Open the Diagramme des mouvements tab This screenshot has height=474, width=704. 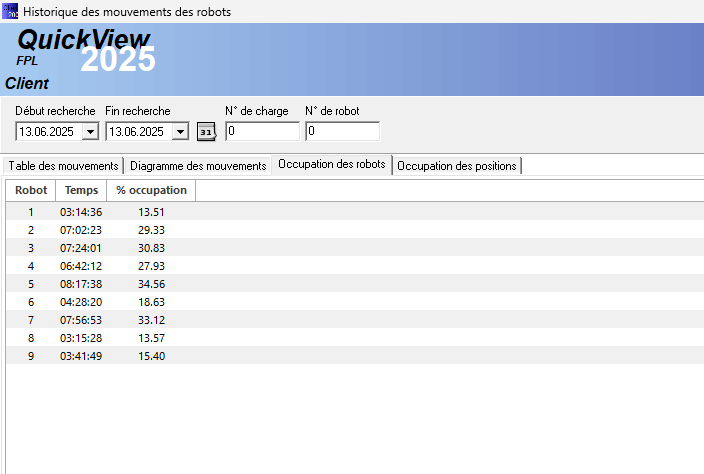(198, 166)
